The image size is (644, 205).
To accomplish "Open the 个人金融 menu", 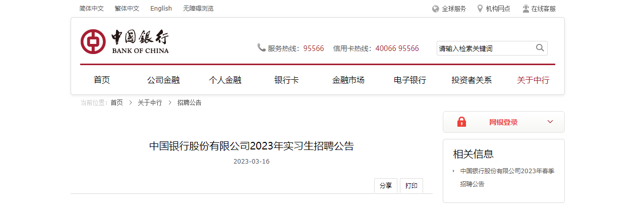I will pyautogui.click(x=225, y=80).
